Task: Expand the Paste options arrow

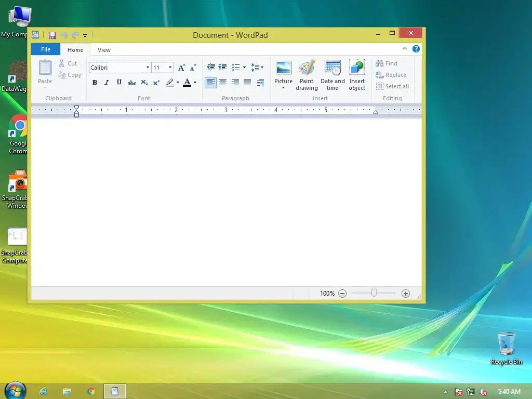Action: [x=45, y=87]
